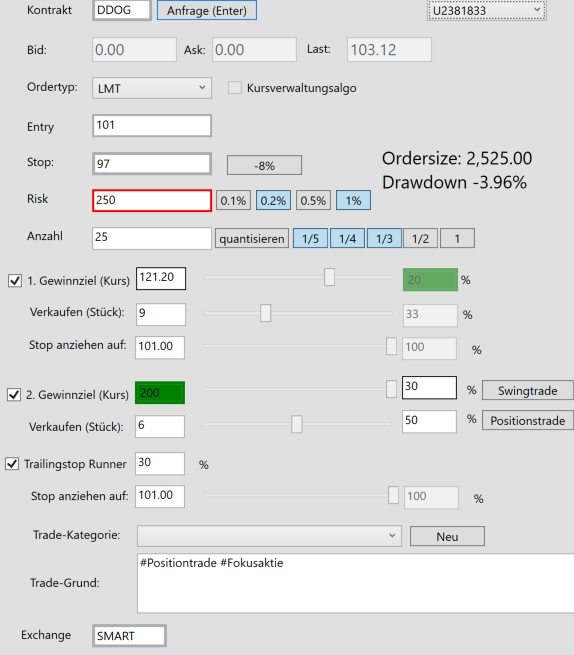Click the Anfrage (Enter) button

pos(207,10)
